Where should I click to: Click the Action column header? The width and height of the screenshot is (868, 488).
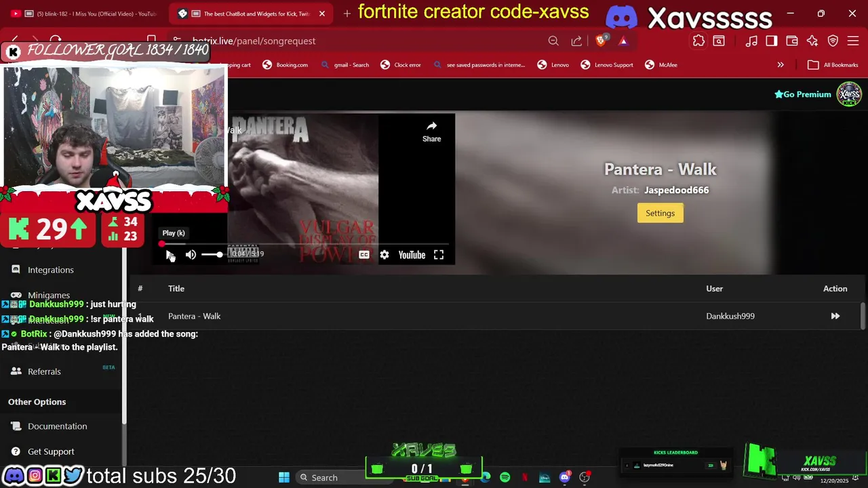tap(835, 289)
